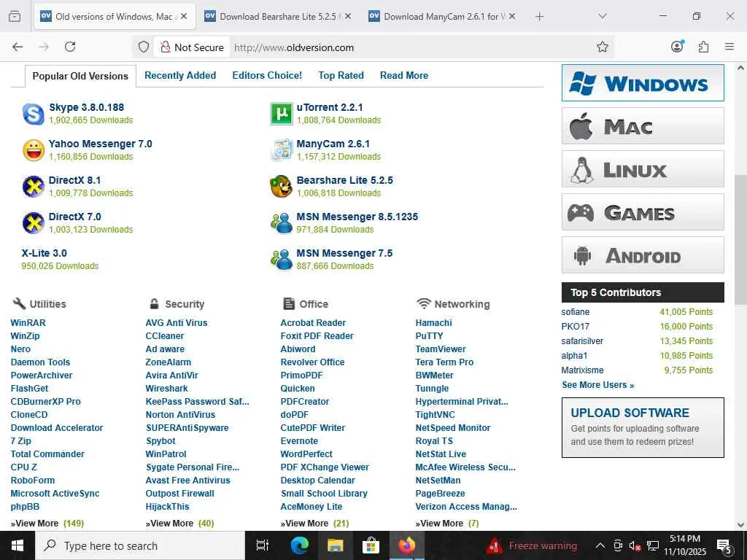The height and width of the screenshot is (560, 747).
Task: Select the Popular Old Versions tab
Action: click(80, 76)
